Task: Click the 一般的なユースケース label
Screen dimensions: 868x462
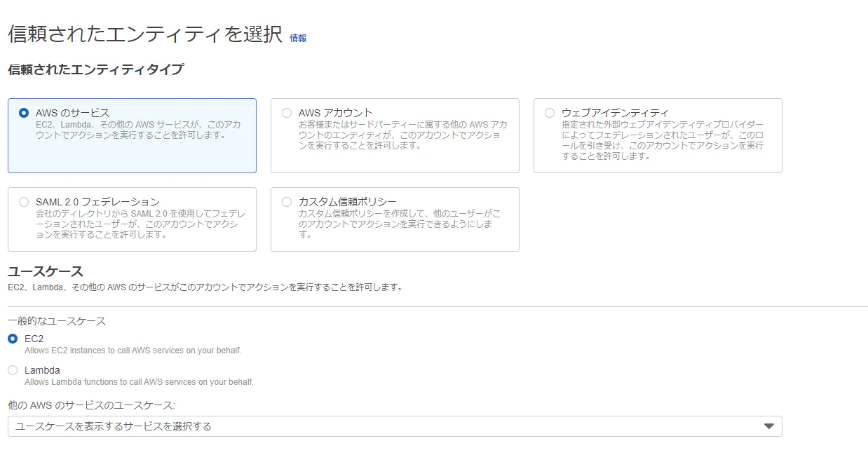Action: point(57,321)
